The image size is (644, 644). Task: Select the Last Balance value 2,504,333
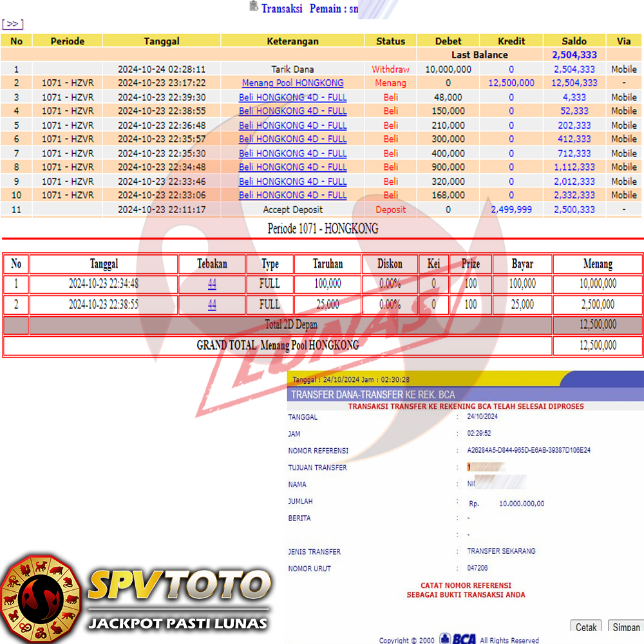click(574, 55)
